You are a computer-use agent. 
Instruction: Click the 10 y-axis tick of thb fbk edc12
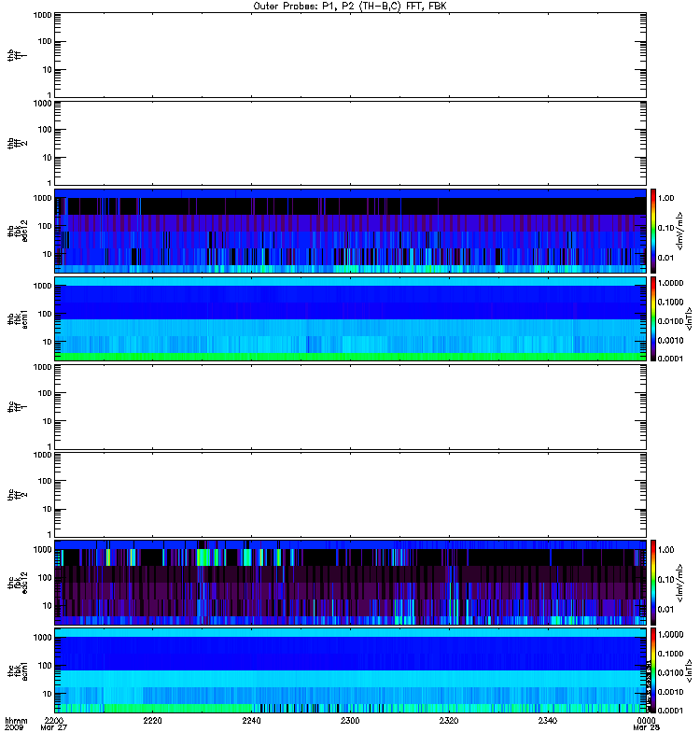pos(48,254)
